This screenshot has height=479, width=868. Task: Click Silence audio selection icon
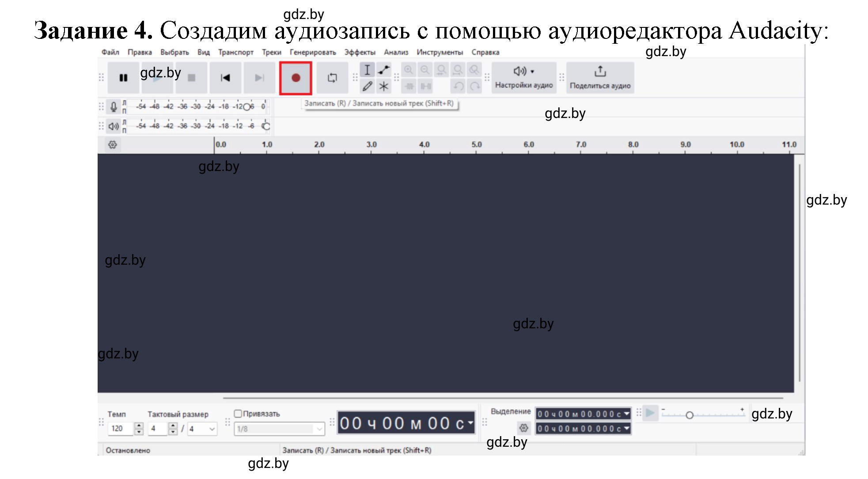point(426,86)
